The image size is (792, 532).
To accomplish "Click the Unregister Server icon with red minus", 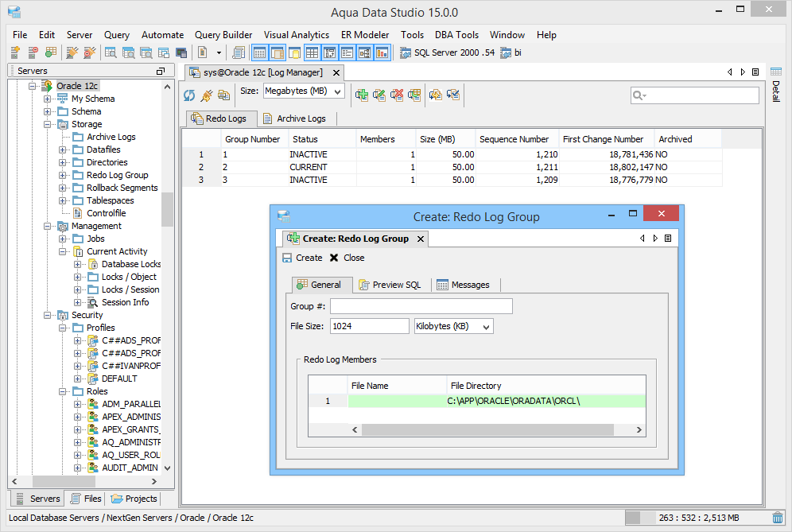I will 33,52.
